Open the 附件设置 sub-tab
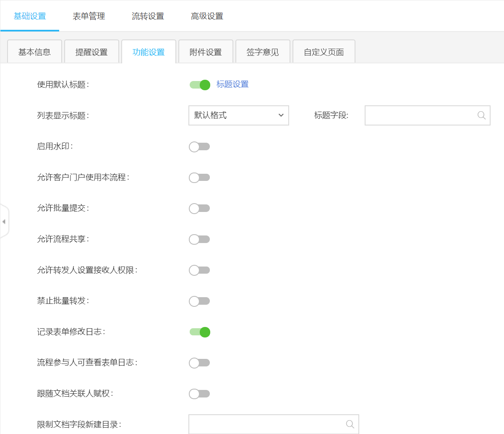The height and width of the screenshot is (434, 504). click(x=206, y=52)
